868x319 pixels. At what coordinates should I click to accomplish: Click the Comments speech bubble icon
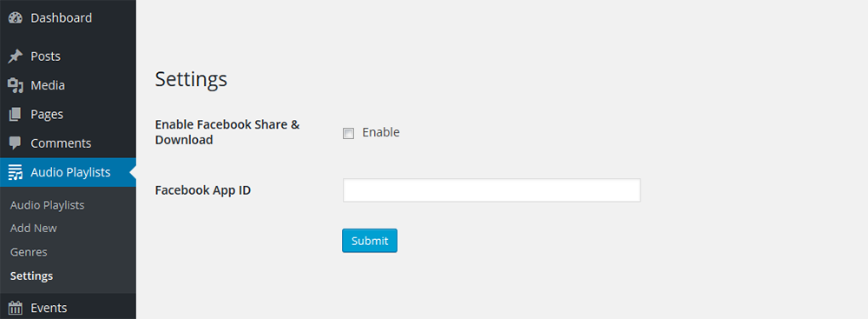(x=16, y=143)
